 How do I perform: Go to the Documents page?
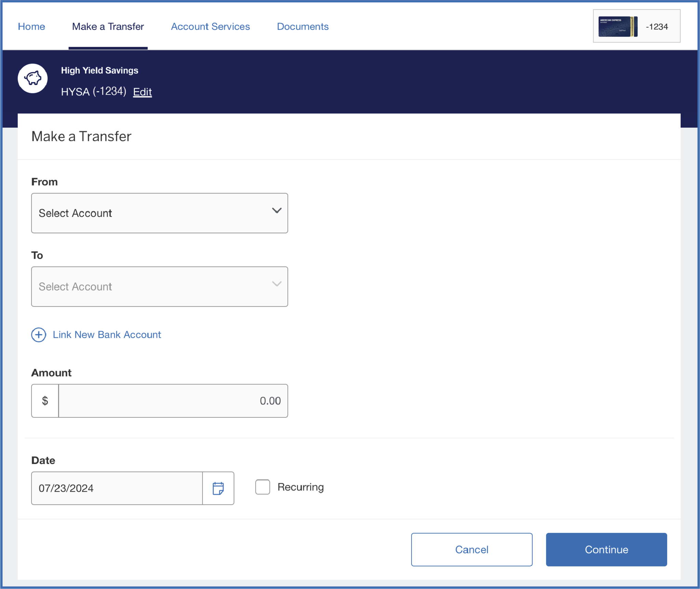[302, 26]
